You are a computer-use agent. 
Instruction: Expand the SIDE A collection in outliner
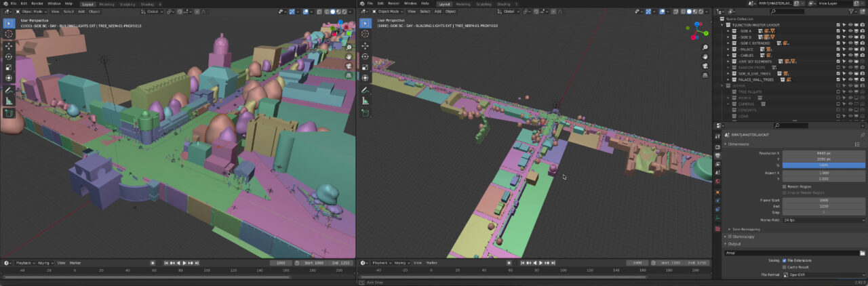728,31
